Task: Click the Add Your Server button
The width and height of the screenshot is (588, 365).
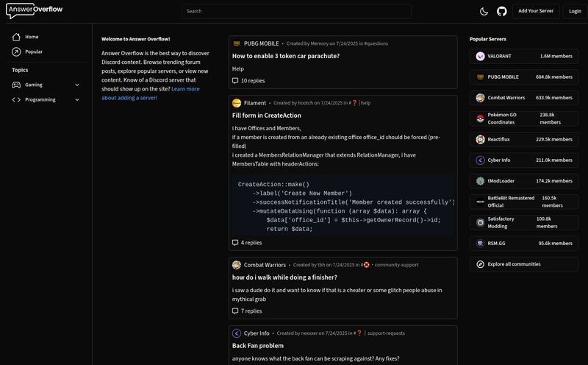Action: 536,11
